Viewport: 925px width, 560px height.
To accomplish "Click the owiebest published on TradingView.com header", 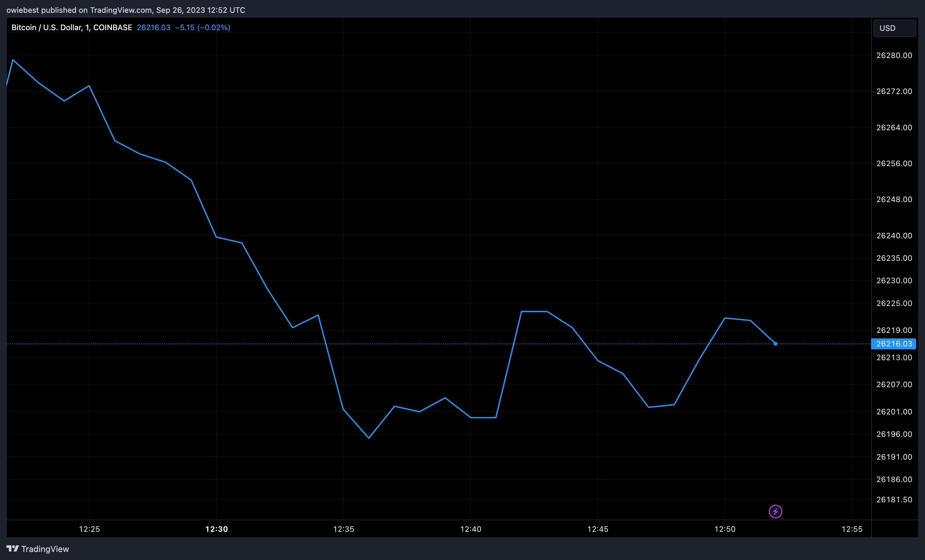I will pyautogui.click(x=126, y=10).
